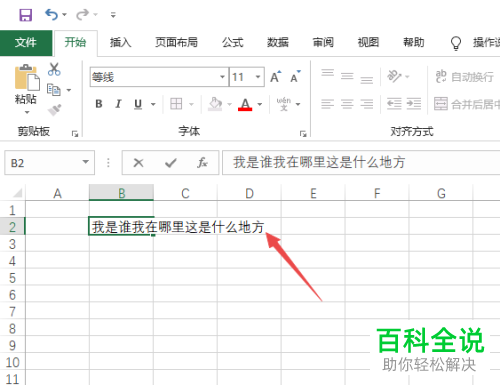
Task: Open the 公式 tab
Action: (x=233, y=43)
